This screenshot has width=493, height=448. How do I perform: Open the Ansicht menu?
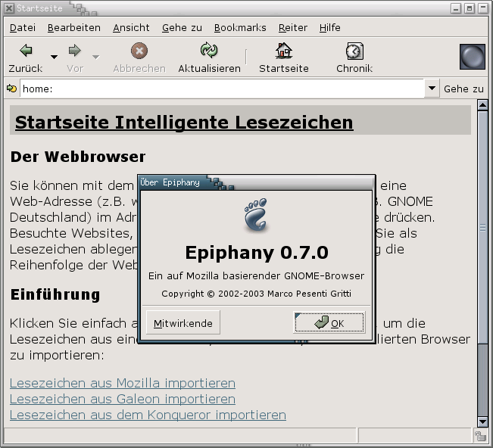[x=131, y=28]
